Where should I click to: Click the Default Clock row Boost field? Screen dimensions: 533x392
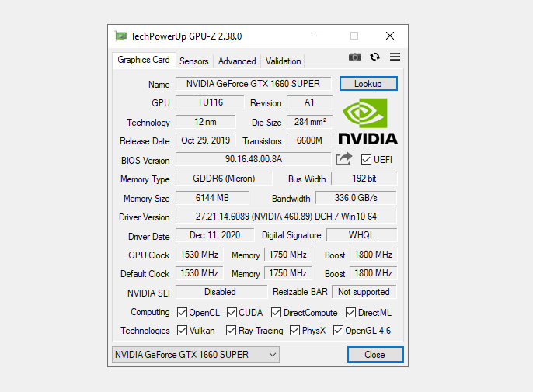373,273
